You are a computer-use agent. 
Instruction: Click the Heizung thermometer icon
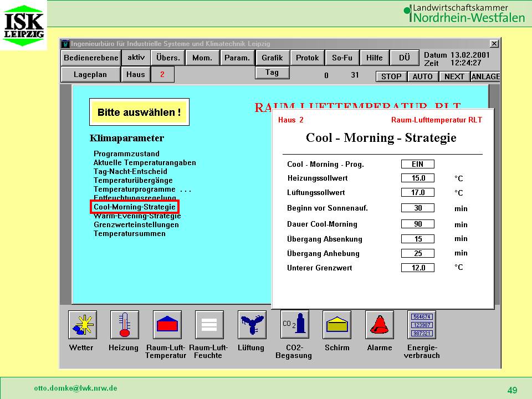click(x=124, y=325)
